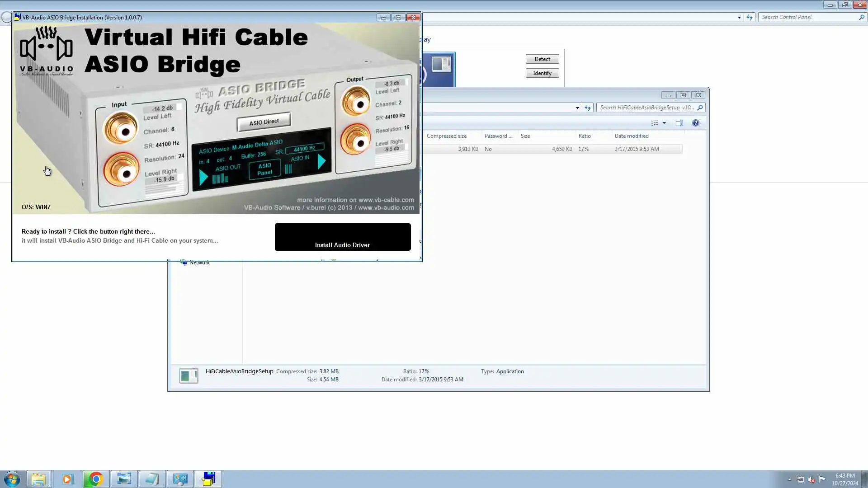Viewport: 868px width, 488px height.
Task: Toggle the preview pane icon
Action: (679, 123)
